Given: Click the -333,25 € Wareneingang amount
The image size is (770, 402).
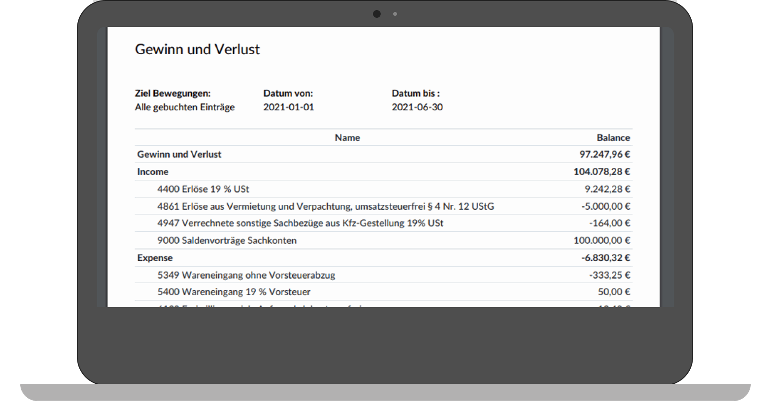Looking at the screenshot, I should [613, 274].
